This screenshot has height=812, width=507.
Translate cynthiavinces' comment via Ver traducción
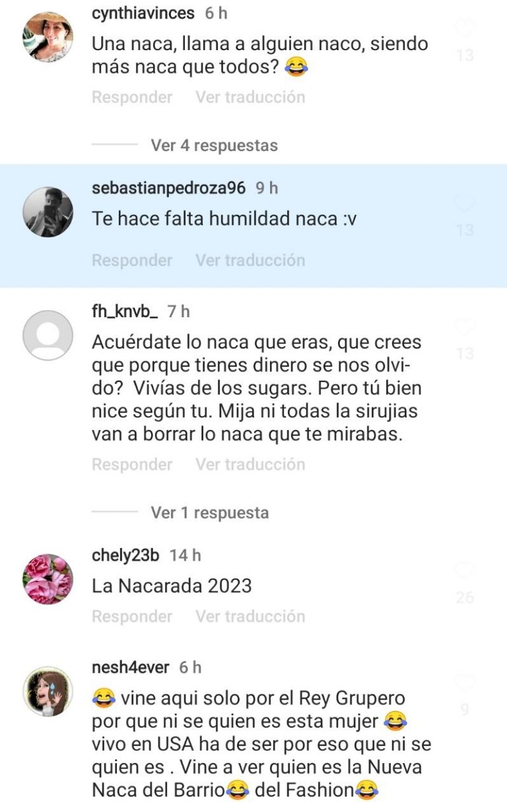point(250,97)
